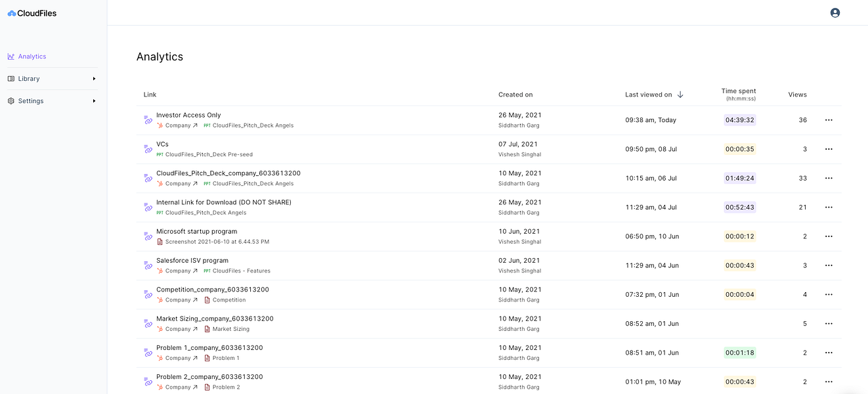Open more options for Microsoft startup program
Image resolution: width=868 pixels, height=394 pixels.
[x=829, y=236]
